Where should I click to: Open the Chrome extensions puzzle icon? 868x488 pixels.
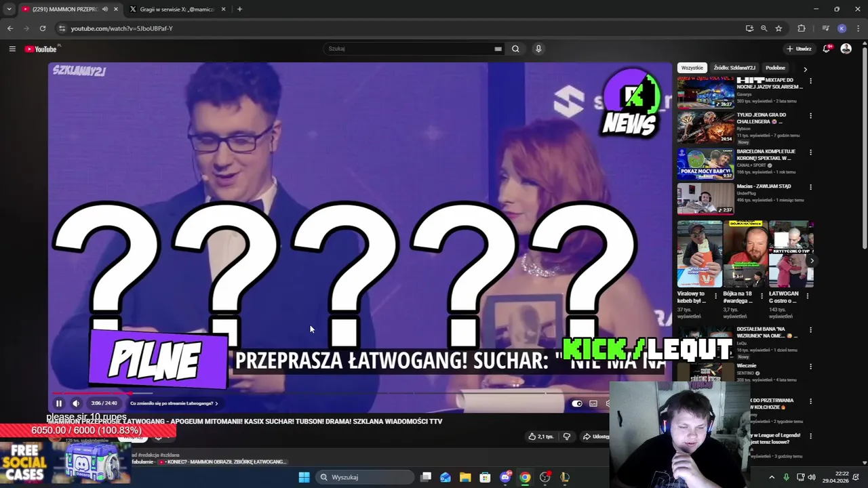click(802, 28)
